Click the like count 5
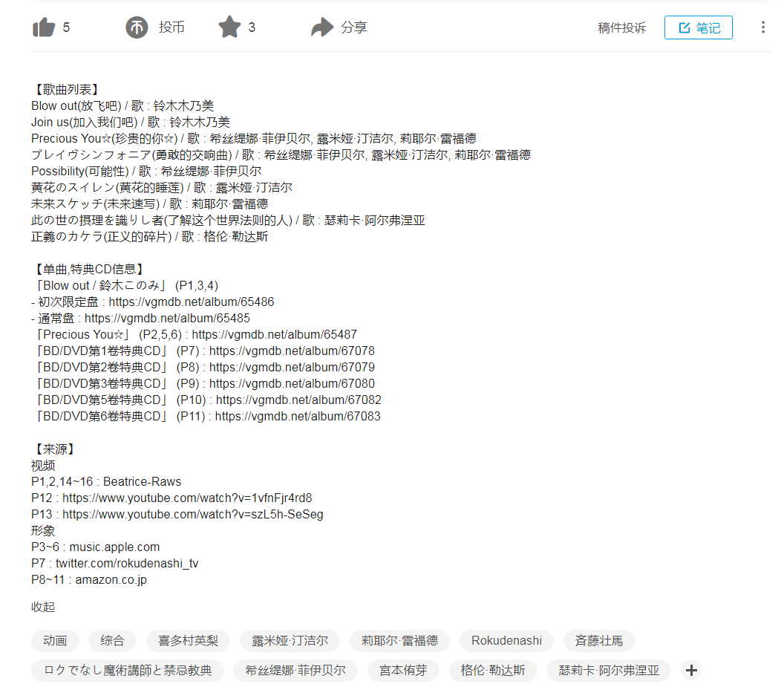Viewport: 784px width, 687px height. coord(66,27)
